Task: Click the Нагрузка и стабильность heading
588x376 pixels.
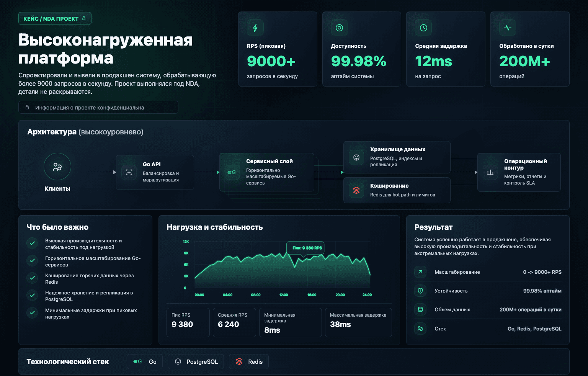Action: pos(215,227)
